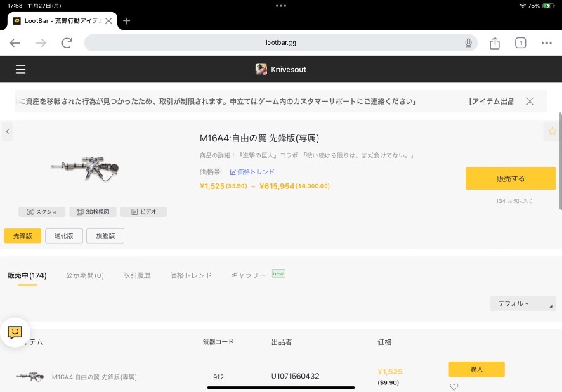Screen dimensions: 562x392
Task: Tap the Wi-Fi icon in status bar
Action: click(523, 6)
